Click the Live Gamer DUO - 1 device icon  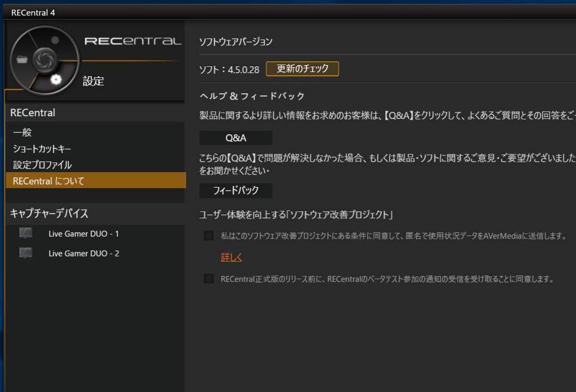26,233
